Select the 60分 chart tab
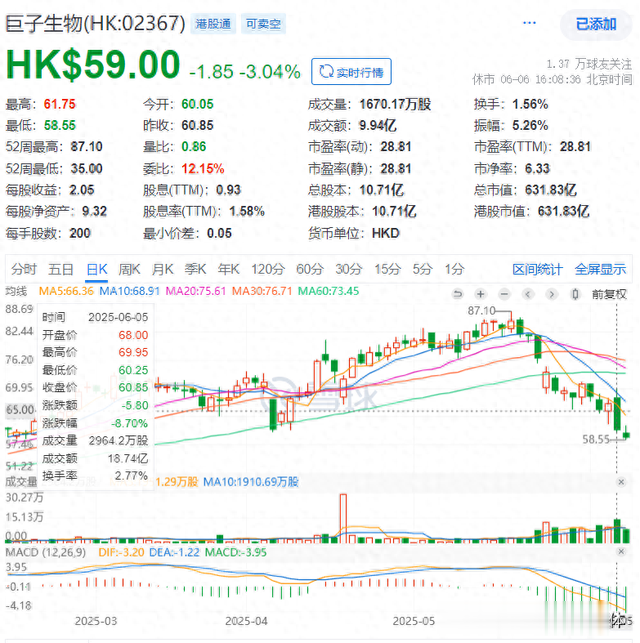640x643 pixels. point(310,269)
